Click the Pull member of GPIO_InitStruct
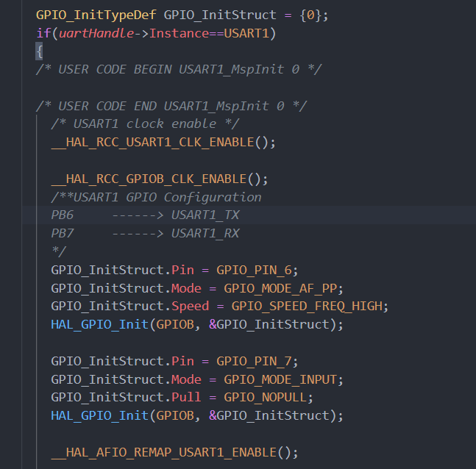 click(186, 397)
